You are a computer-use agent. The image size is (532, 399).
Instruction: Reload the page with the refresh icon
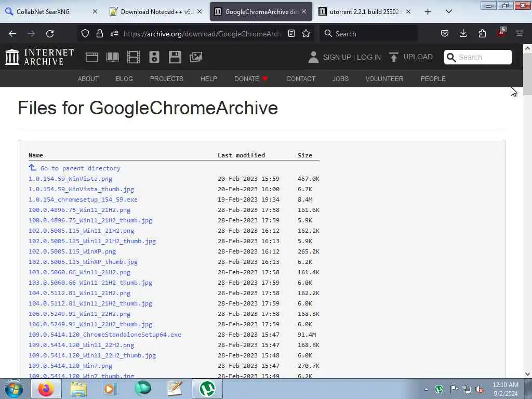tap(50, 34)
